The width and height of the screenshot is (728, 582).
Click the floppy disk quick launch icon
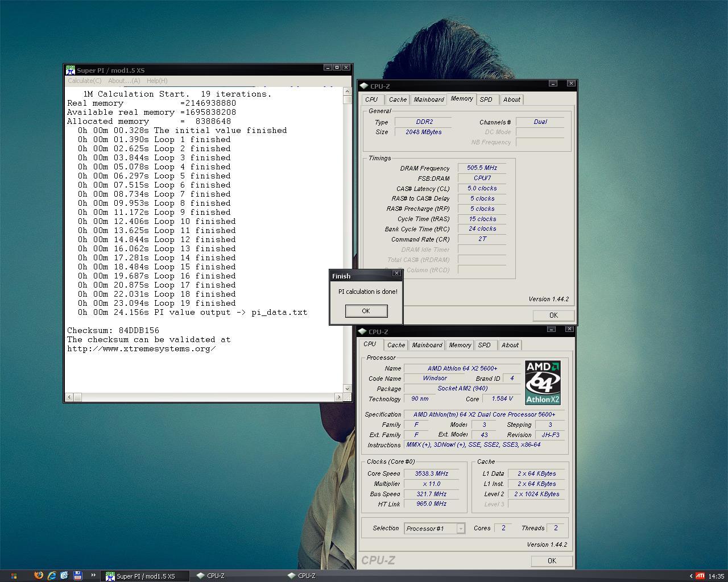(x=77, y=575)
